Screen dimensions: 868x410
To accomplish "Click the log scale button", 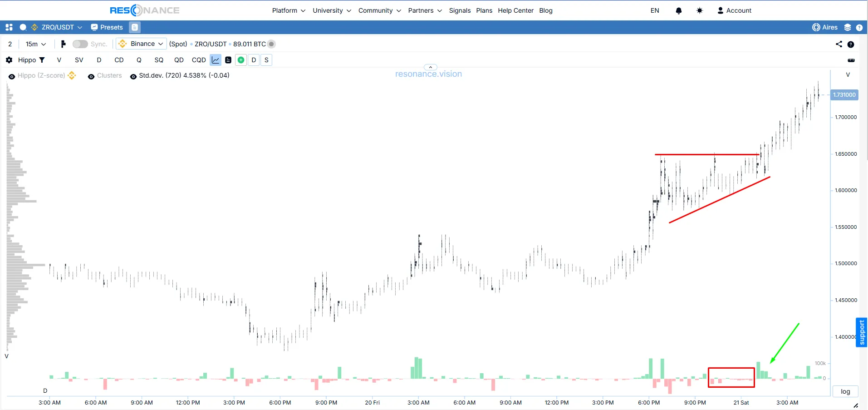I will [844, 391].
